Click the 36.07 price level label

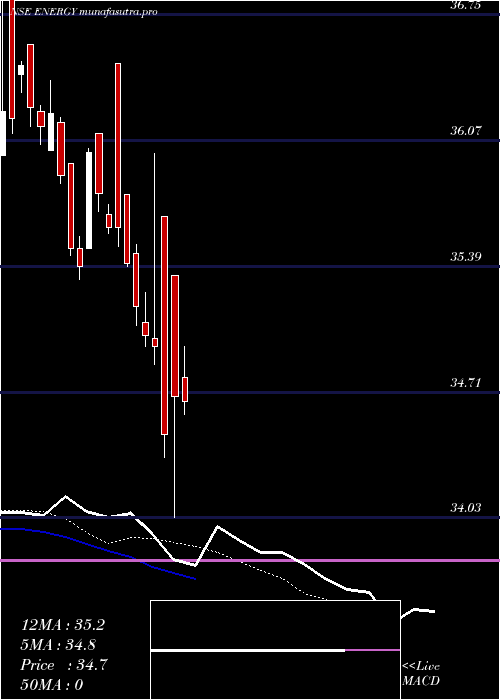click(466, 131)
